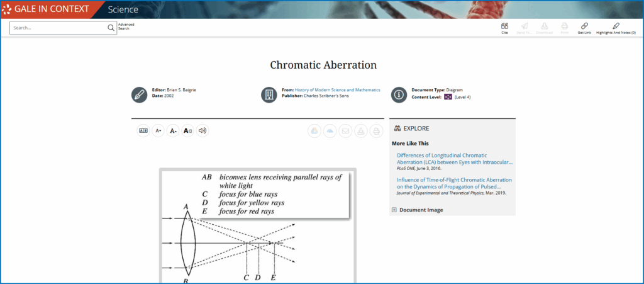This screenshot has width=644, height=284.
Task: Open Highlights And Notes
Action: (615, 26)
